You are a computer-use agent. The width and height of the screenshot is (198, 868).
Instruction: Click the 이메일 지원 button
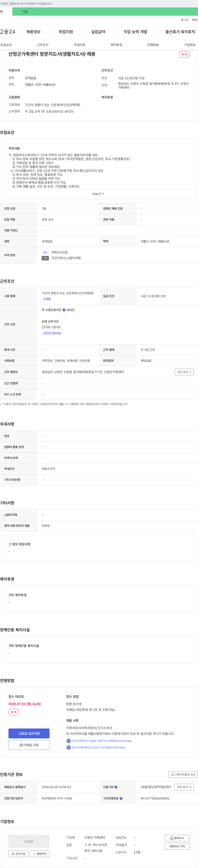[x=29, y=745]
